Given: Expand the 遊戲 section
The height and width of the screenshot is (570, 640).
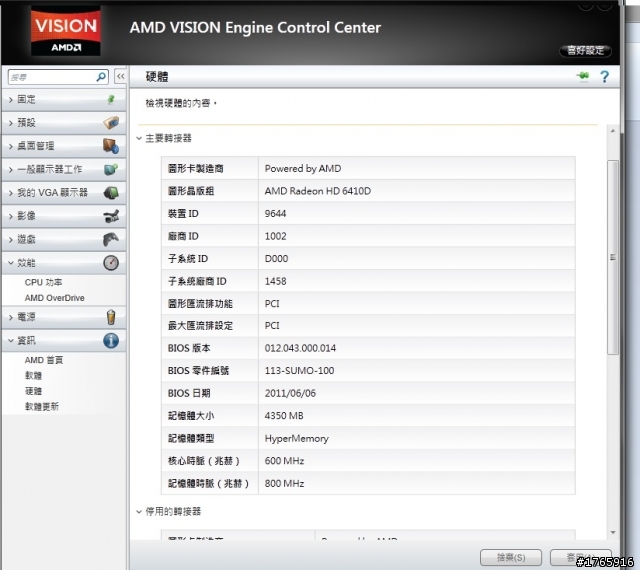Looking at the screenshot, I should pyautogui.click(x=11, y=239).
